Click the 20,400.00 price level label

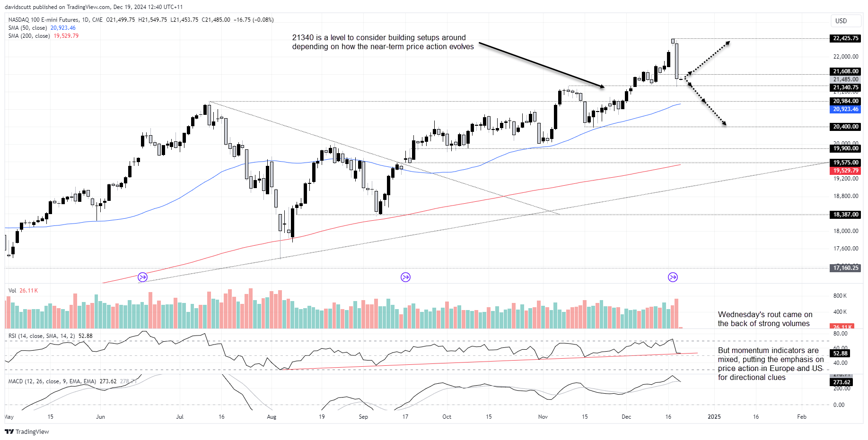click(845, 127)
